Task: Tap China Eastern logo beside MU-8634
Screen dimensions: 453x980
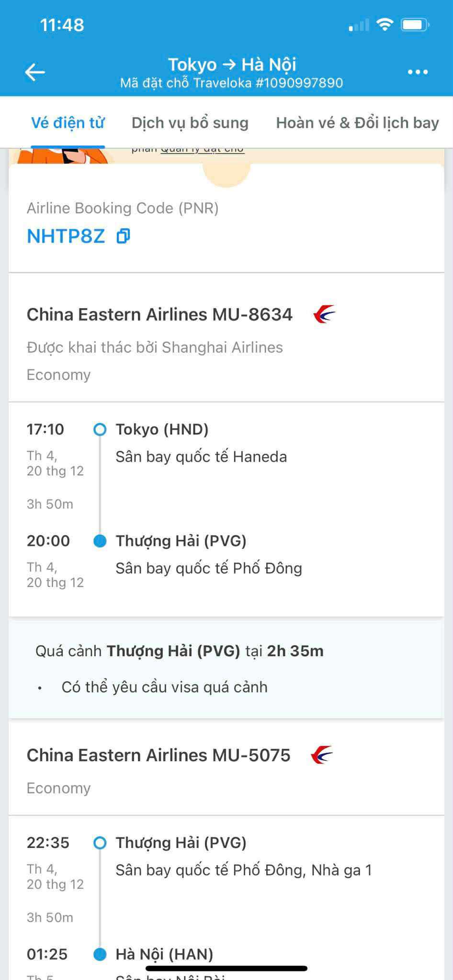Action: [324, 314]
